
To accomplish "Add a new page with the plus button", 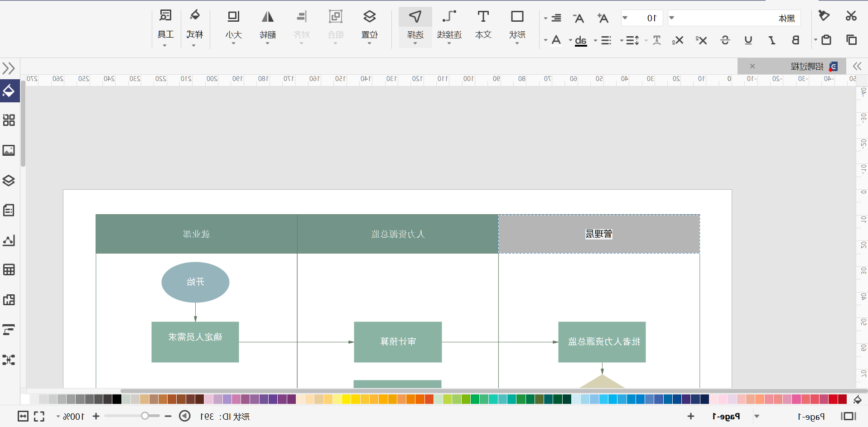I will tap(690, 416).
